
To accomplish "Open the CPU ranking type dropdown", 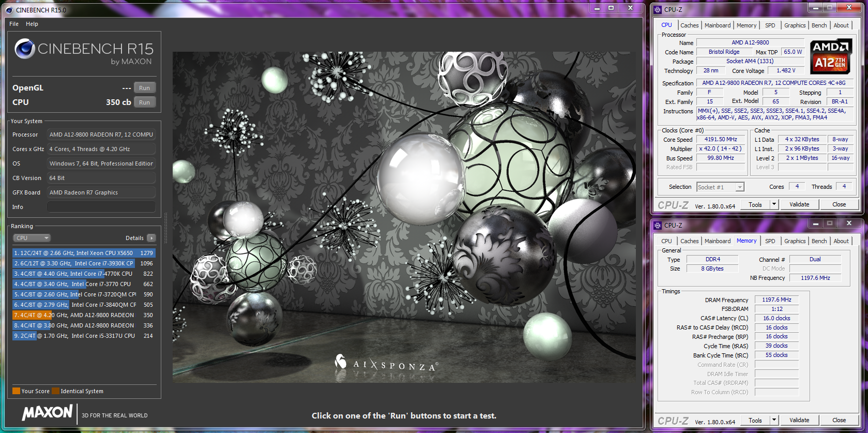I will [x=32, y=238].
